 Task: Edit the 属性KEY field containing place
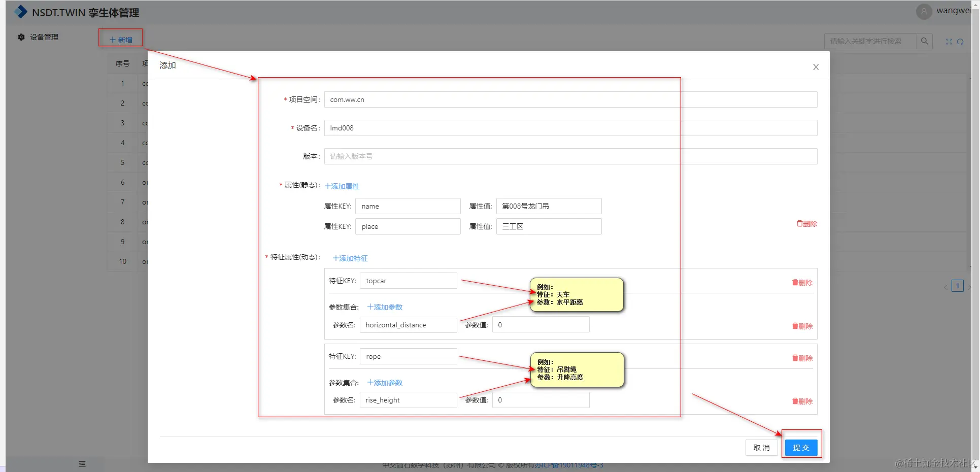[408, 226]
